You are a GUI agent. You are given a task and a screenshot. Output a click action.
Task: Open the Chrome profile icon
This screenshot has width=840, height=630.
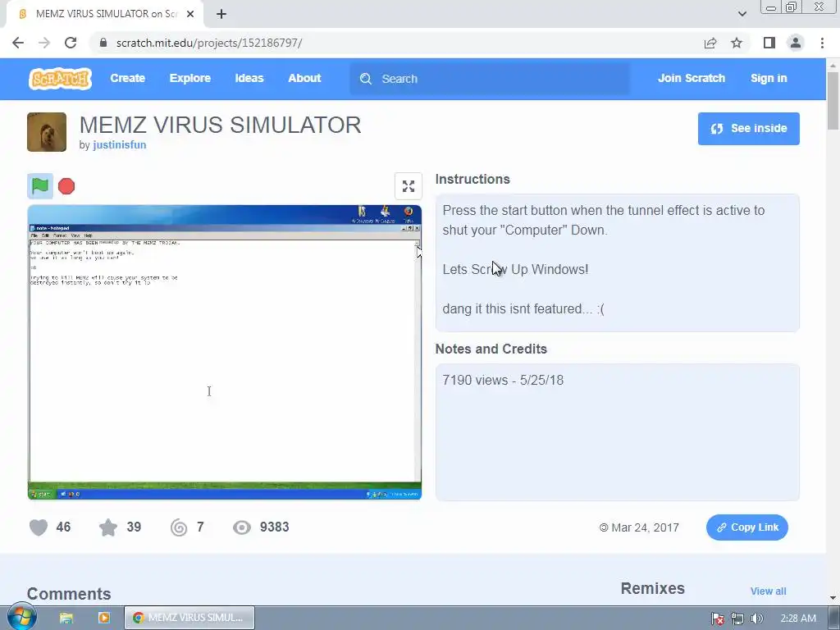tap(796, 43)
